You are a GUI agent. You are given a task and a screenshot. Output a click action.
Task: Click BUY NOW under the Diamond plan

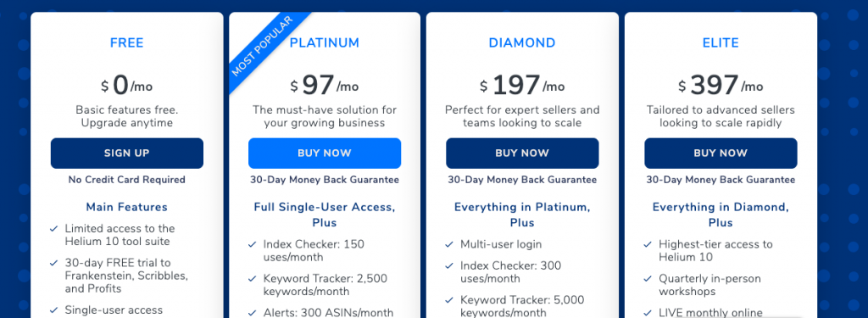coord(522,153)
